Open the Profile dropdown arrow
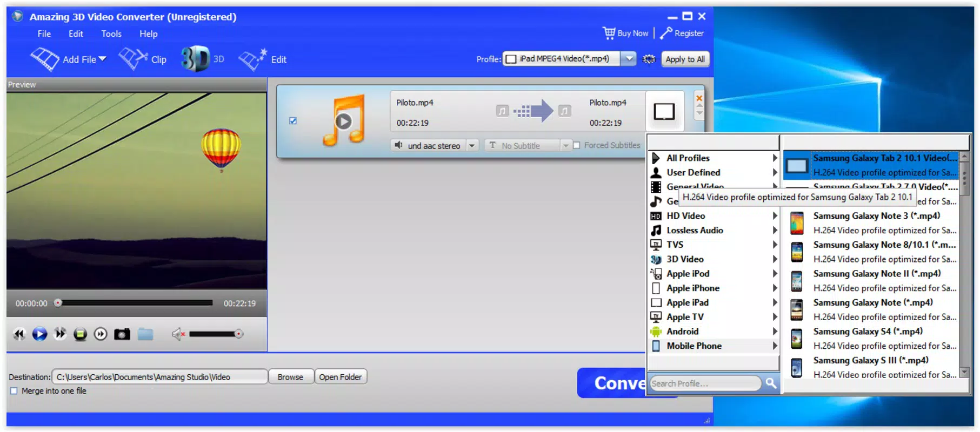This screenshot has width=980, height=432. coord(629,59)
